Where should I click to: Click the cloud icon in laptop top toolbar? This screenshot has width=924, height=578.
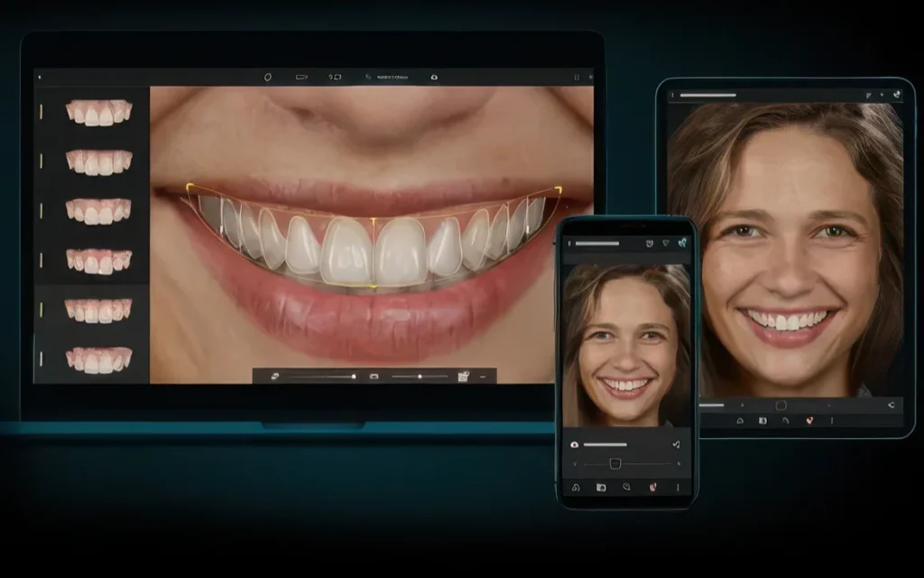coord(434,78)
